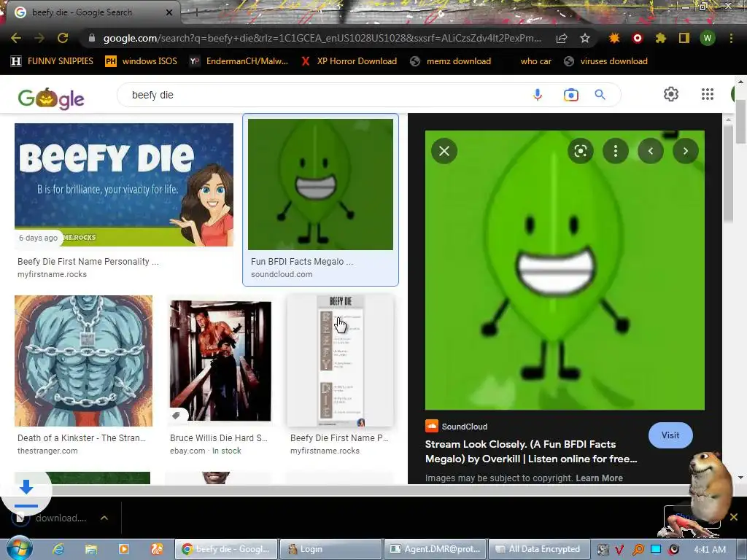Open the Bruce Willis Die Hard image
Image resolution: width=747 pixels, height=560 pixels.
[220, 361]
